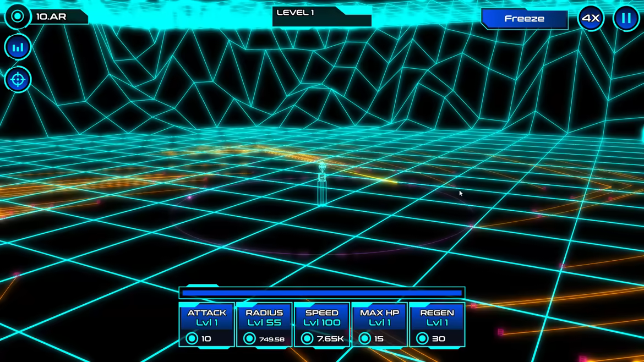Pause the game
The image size is (644, 362).
click(x=626, y=18)
